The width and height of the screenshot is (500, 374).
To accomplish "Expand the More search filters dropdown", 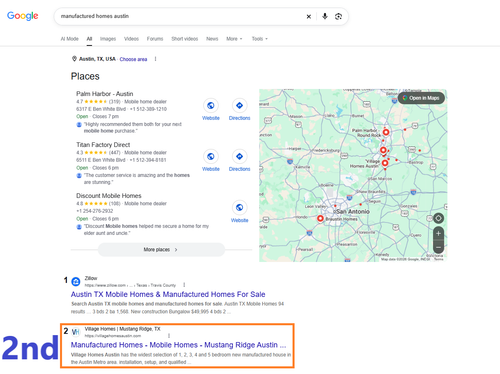I will point(234,39).
